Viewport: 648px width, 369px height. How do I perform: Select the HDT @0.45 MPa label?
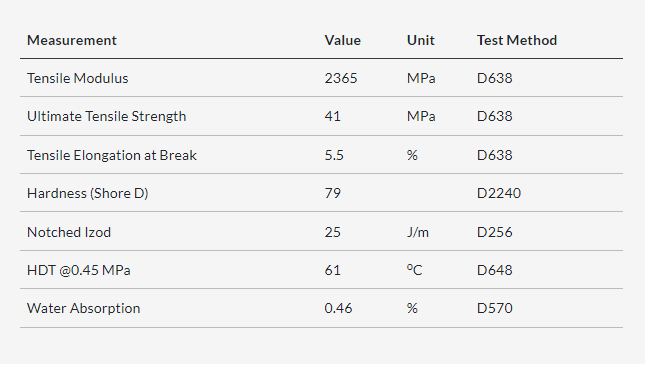79,270
